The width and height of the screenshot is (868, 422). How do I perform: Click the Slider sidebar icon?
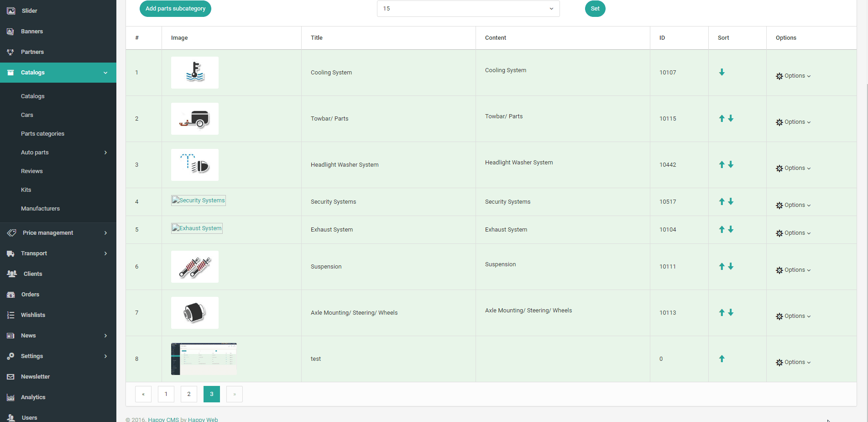pyautogui.click(x=11, y=11)
